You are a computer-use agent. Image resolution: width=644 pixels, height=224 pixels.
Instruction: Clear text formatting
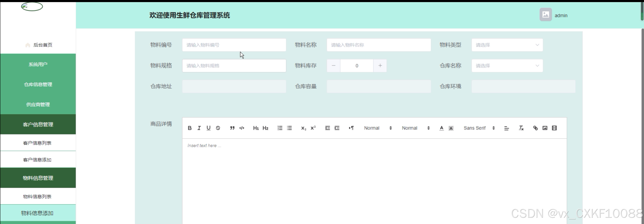coord(521,128)
